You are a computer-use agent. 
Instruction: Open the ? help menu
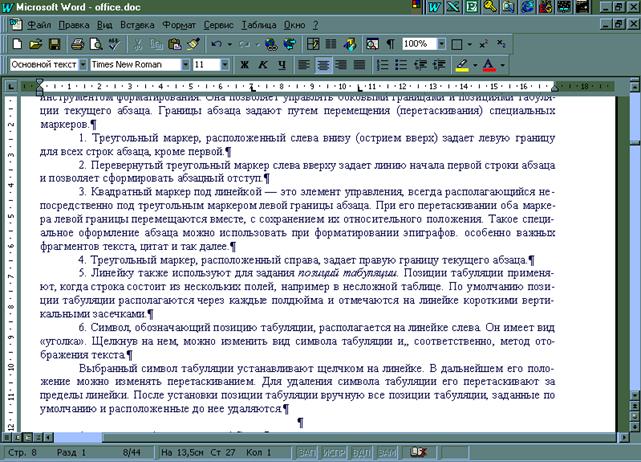[315, 25]
